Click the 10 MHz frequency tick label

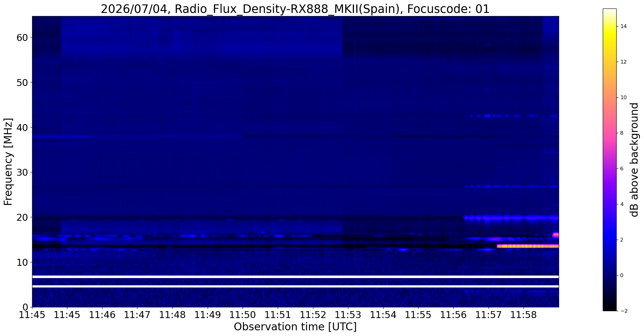point(22,262)
